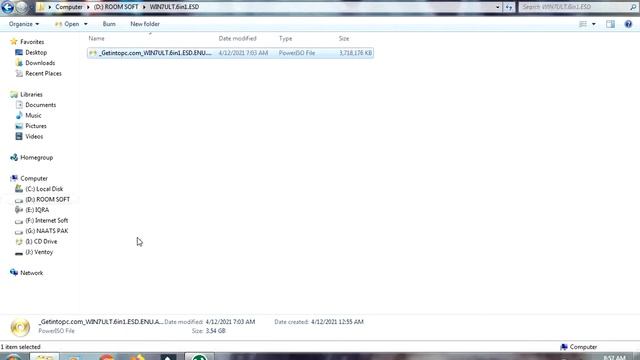640x360 pixels.
Task: Refresh the folder with the refresh button
Action: click(x=509, y=7)
